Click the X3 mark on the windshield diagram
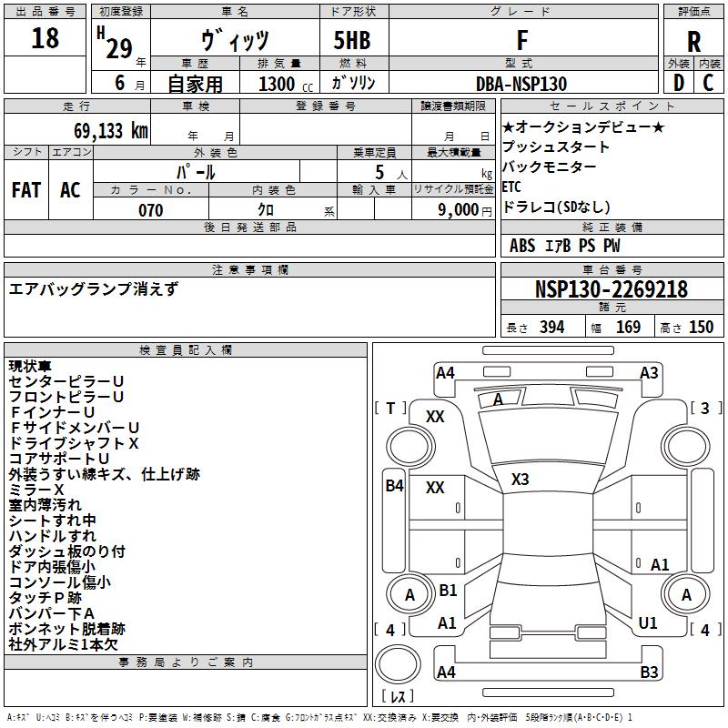Screen dimensions: 728x728 tap(520, 480)
